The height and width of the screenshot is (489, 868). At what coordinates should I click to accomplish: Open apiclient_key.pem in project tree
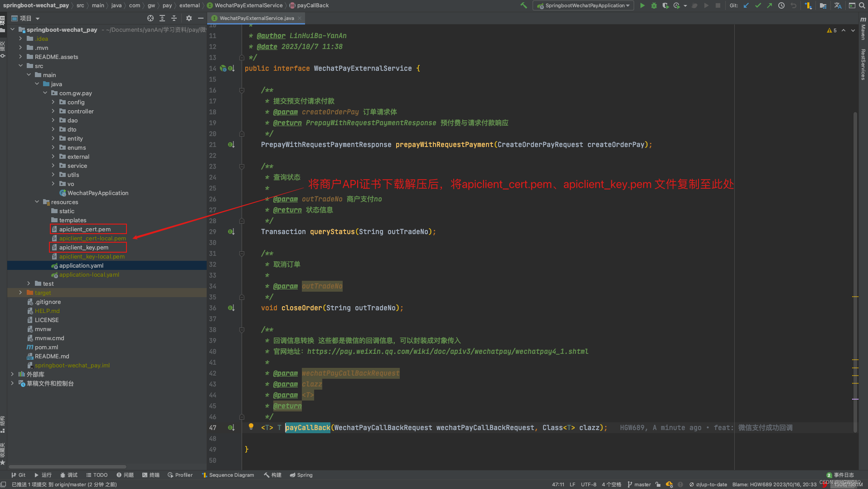click(x=84, y=247)
